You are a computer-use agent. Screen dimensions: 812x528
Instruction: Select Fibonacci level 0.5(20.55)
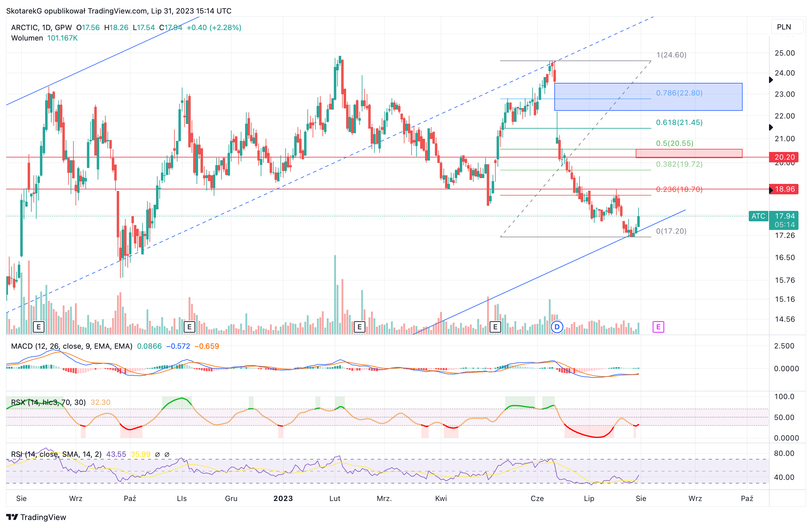[674, 143]
